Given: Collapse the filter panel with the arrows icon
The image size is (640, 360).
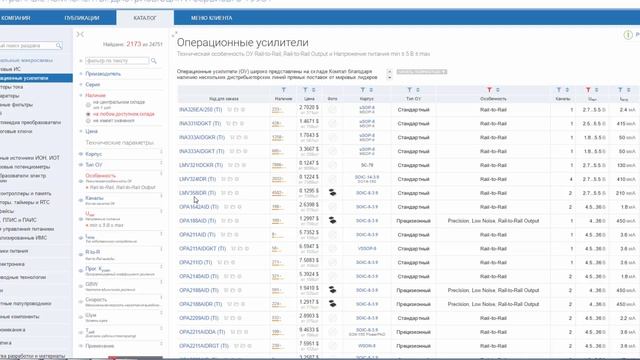Looking at the screenshot, I should (80, 35).
